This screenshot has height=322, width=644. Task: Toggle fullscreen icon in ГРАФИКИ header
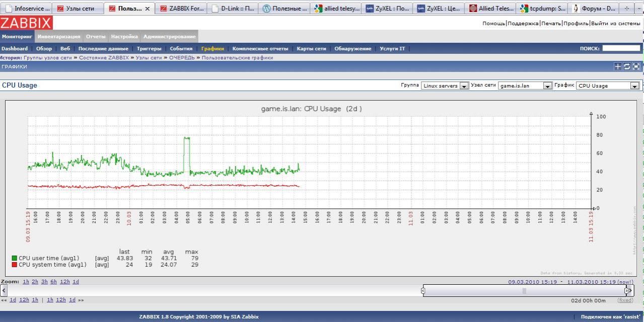pyautogui.click(x=636, y=66)
